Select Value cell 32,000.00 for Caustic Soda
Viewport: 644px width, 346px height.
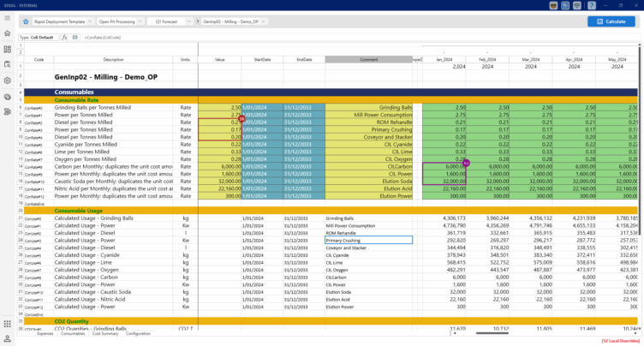coord(220,182)
